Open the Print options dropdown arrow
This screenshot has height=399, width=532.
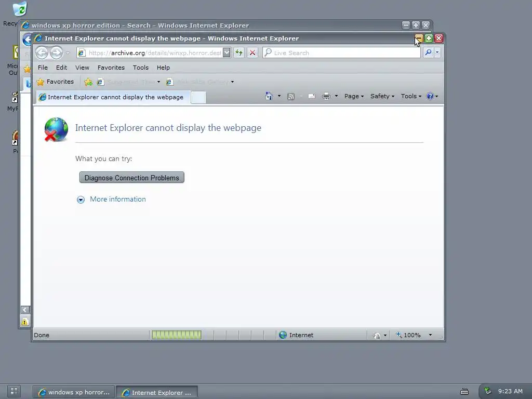pos(336,96)
